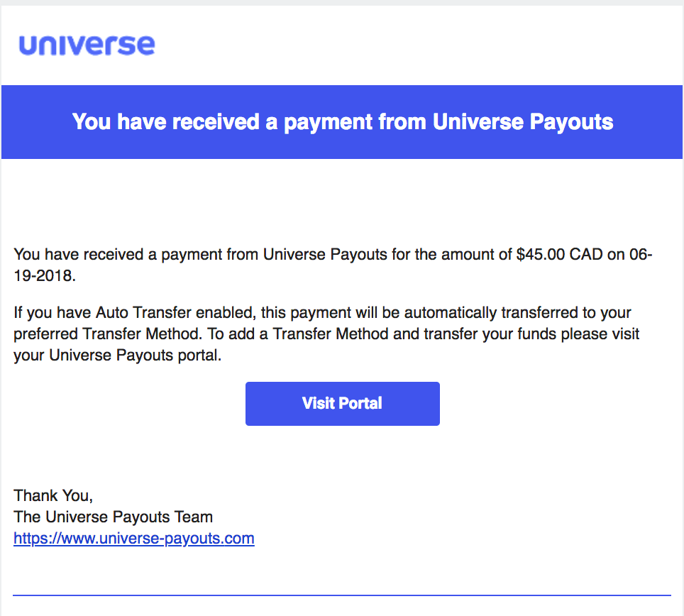Click the Thank You closing text
Viewport: 684px width, 616px height.
tap(53, 495)
